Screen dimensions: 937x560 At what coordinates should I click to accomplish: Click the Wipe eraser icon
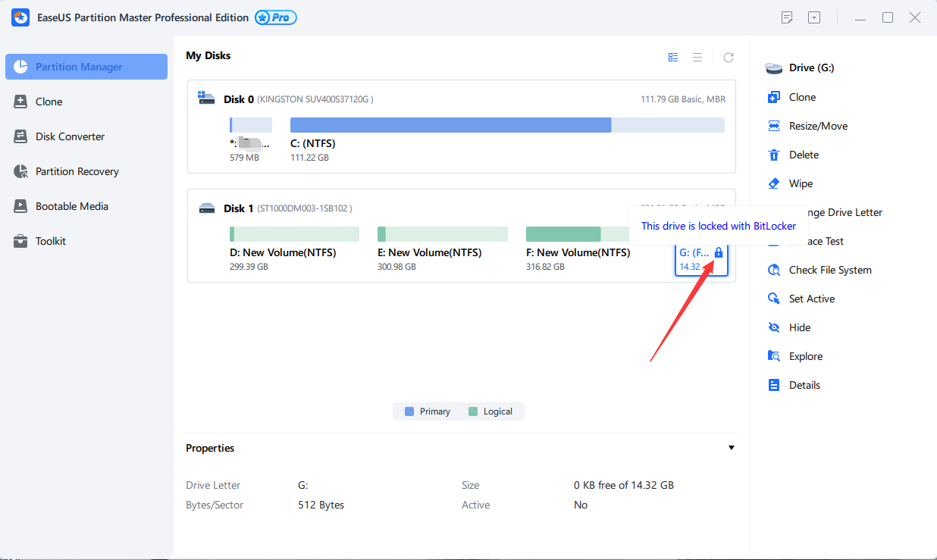774,183
